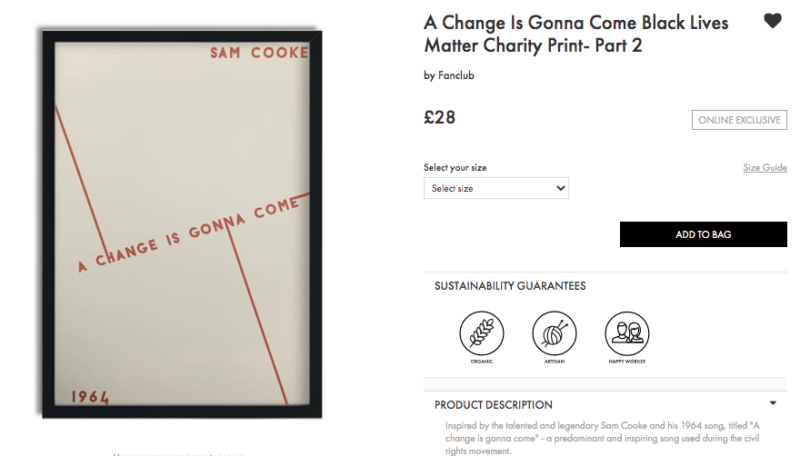Open the Size Guide link
Viewport: 800px width, 456px height.
764,168
